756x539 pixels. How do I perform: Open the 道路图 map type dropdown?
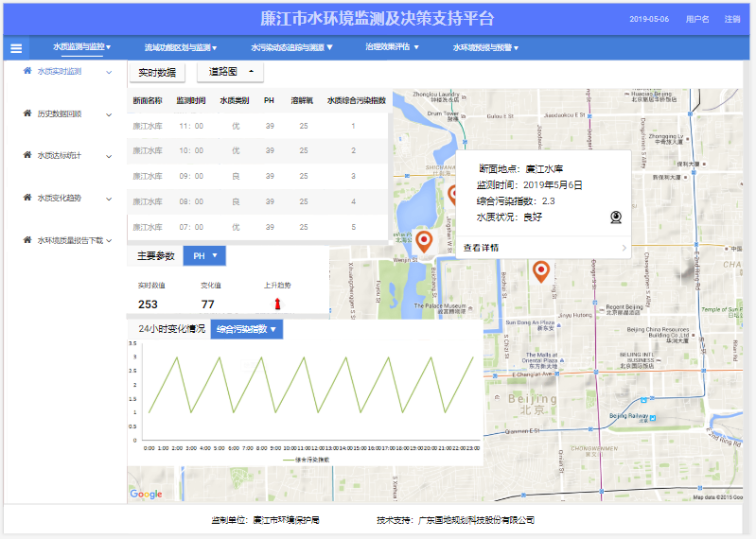(x=231, y=72)
